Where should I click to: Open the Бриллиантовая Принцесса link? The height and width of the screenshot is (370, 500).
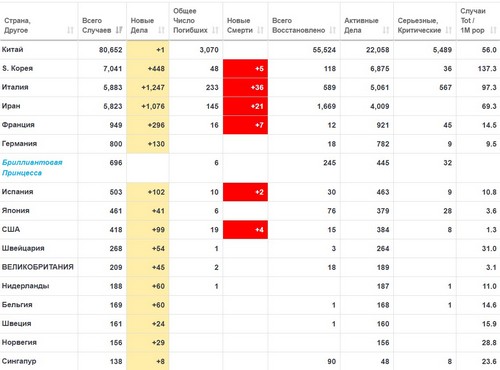(x=32, y=168)
